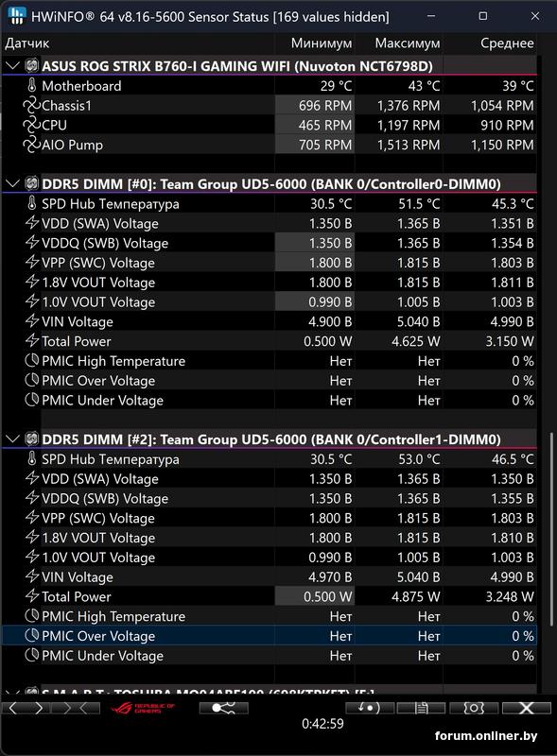Select the Chassis1 fan row
557x756 pixels.
(x=270, y=106)
